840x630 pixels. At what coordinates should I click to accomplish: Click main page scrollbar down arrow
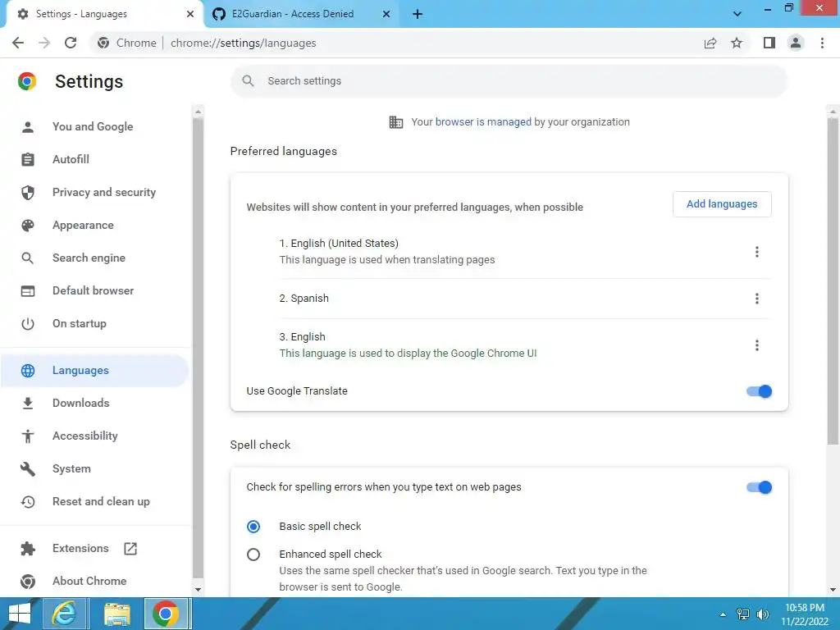[833, 590]
